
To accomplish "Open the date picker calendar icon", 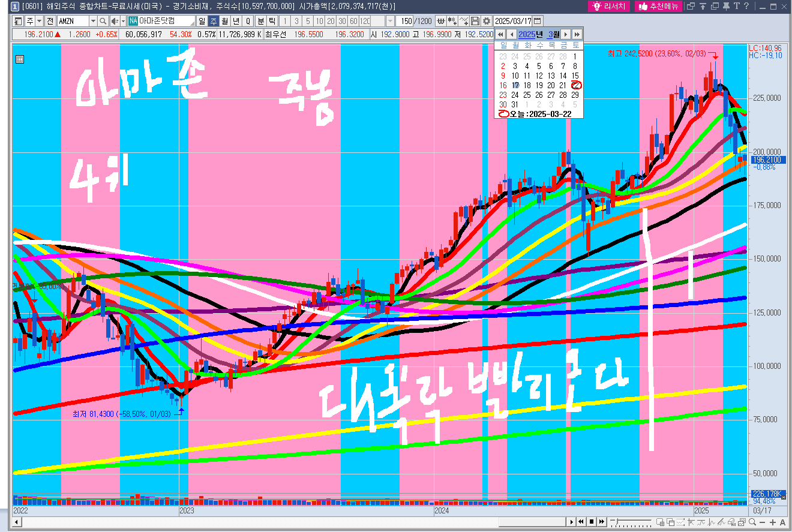I will point(537,21).
